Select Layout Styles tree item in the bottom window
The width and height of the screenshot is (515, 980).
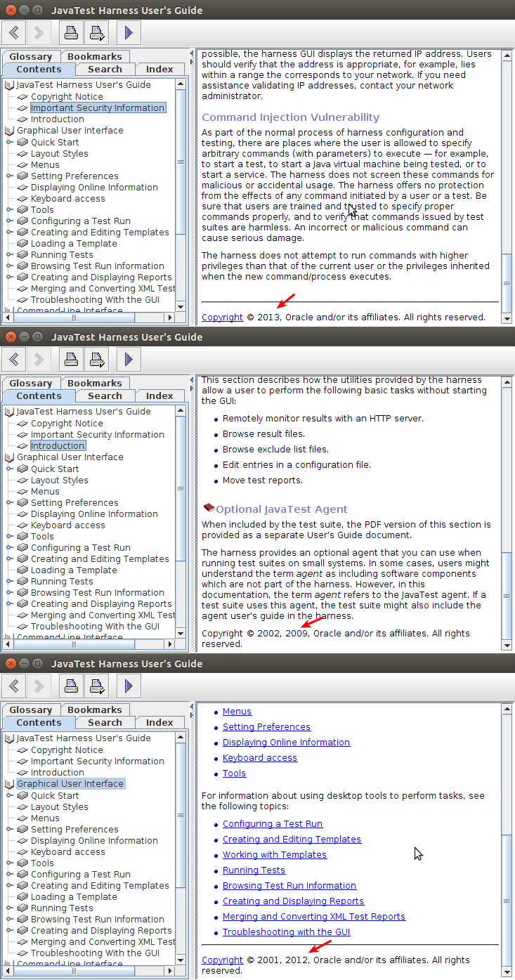pos(60,807)
